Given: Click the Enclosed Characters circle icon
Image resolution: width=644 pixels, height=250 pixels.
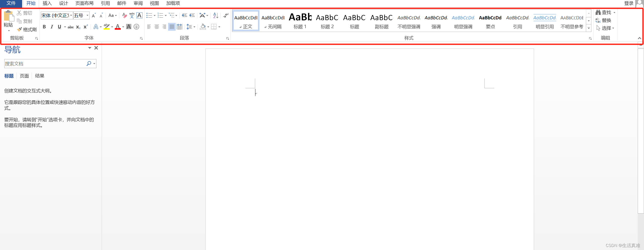Looking at the screenshot, I should coord(136,27).
